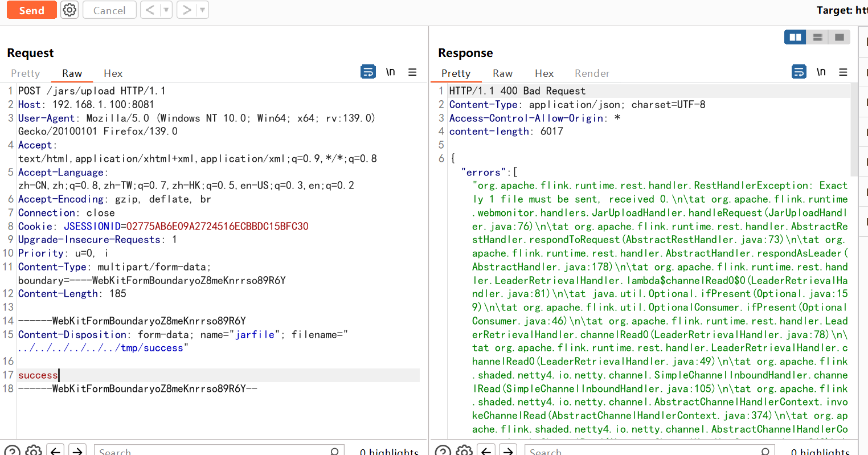Open history dropdown beside the back arrow
This screenshot has width=868, height=455.
click(x=166, y=10)
